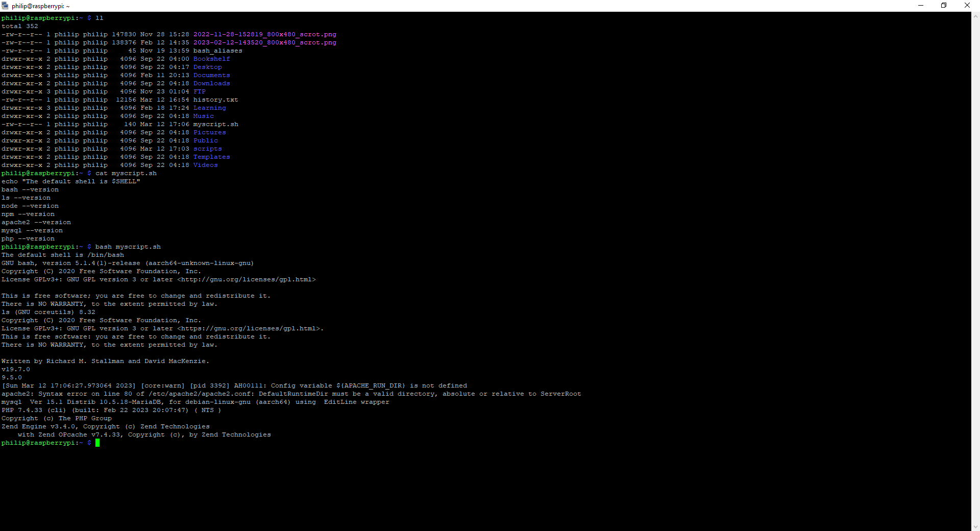The image size is (980, 531).
Task: Click the 'total 352' line
Action: pos(19,26)
